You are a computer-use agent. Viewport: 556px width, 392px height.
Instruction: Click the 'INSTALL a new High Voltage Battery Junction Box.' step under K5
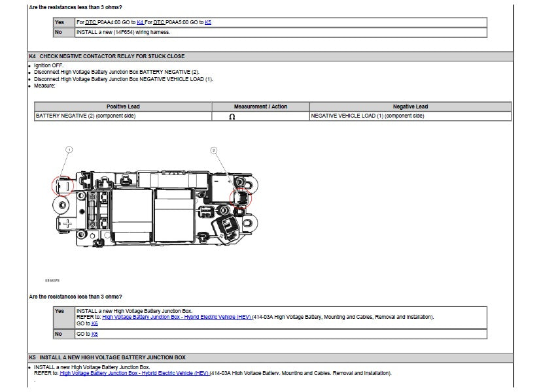92,367
